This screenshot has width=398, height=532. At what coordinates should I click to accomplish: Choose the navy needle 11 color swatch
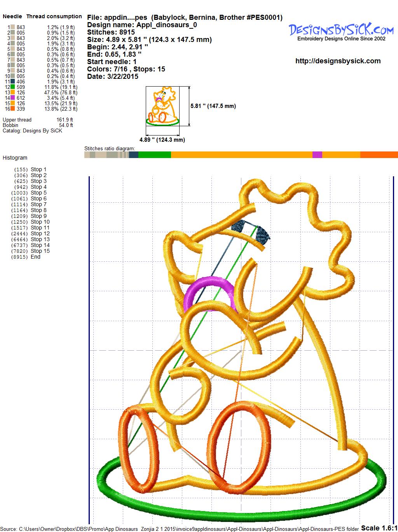[13, 82]
